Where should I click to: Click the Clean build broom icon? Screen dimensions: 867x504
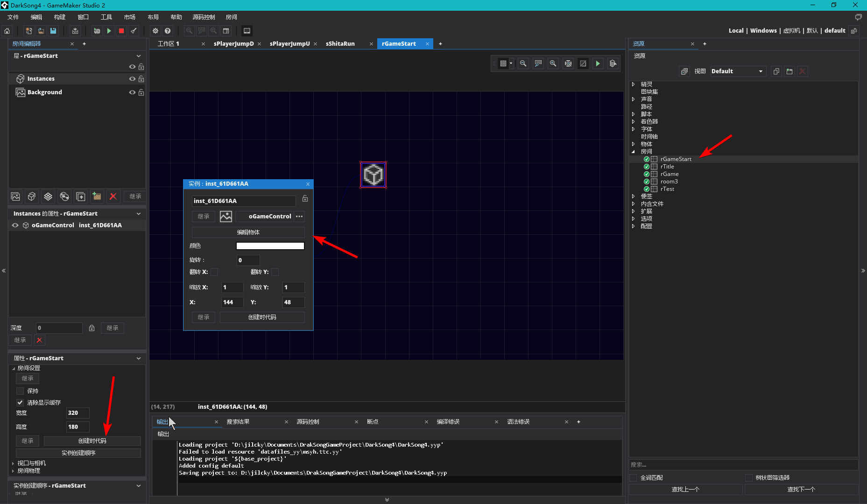click(x=134, y=31)
